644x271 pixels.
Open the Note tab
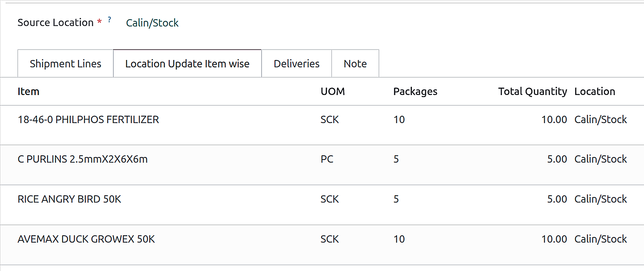tap(355, 64)
